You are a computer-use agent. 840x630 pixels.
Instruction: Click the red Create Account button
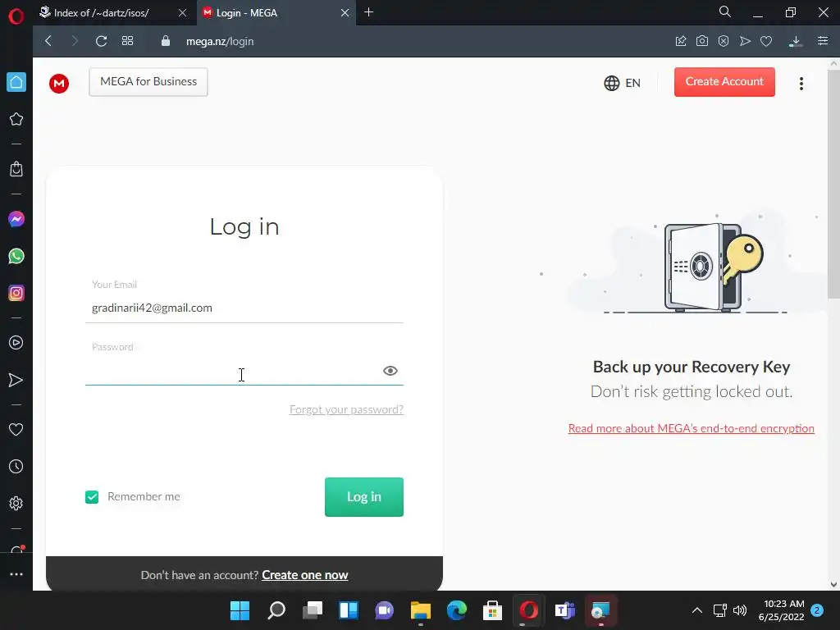pyautogui.click(x=724, y=82)
